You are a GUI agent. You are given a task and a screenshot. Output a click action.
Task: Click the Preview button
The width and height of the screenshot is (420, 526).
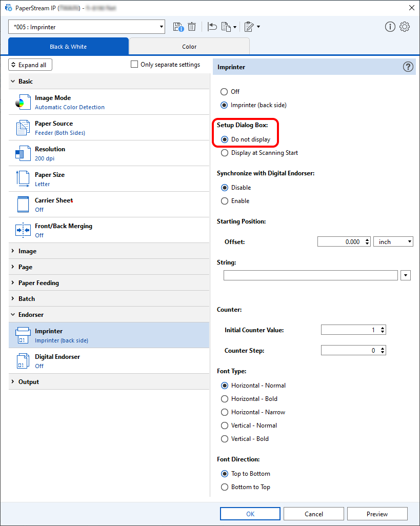point(377,514)
